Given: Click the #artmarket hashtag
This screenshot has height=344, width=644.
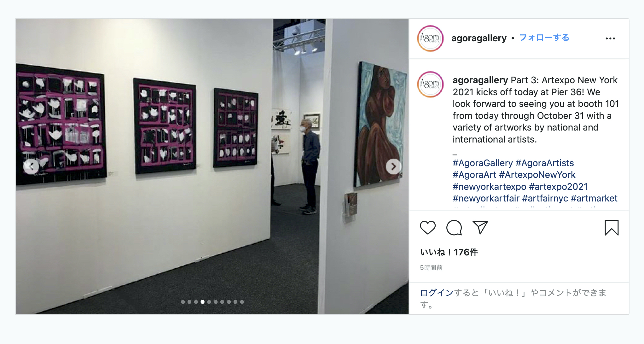Looking at the screenshot, I should click(594, 198).
